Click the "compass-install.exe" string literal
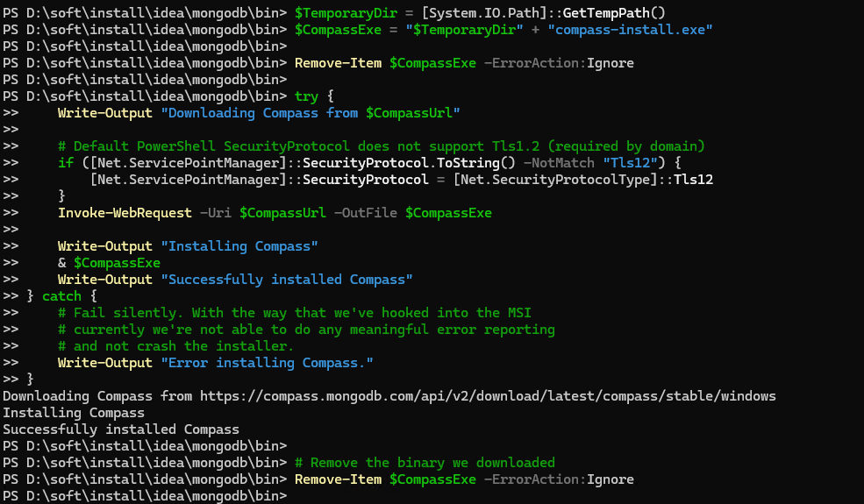 630,29
